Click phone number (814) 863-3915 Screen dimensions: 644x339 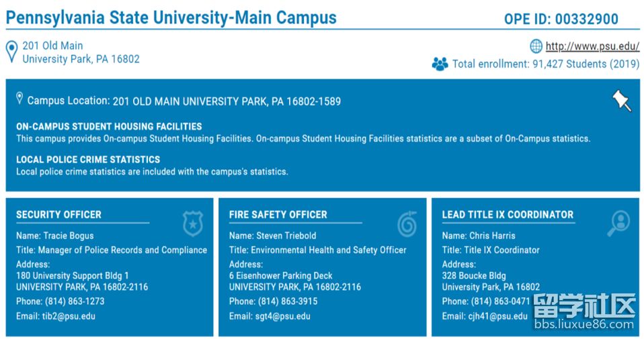tap(288, 301)
